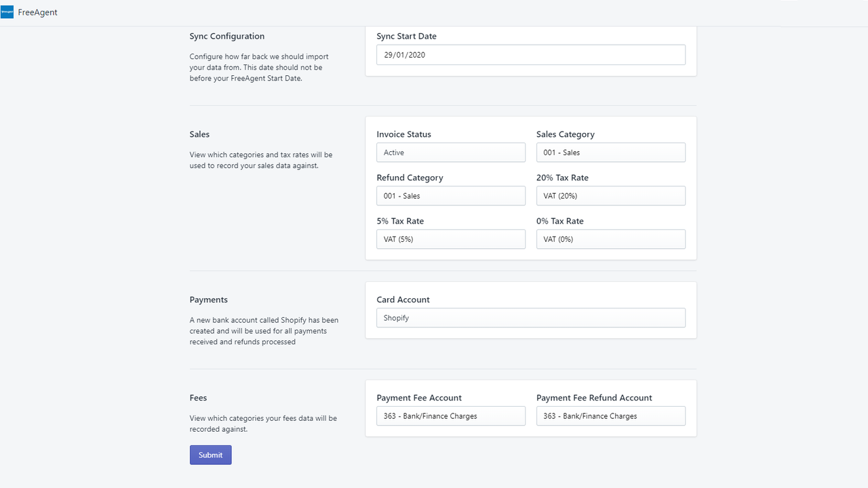Click the FreeAgent logo icon

point(7,12)
